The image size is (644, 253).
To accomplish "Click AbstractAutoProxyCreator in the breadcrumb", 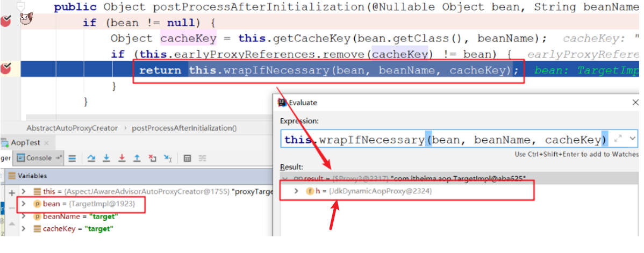I will pos(72,128).
